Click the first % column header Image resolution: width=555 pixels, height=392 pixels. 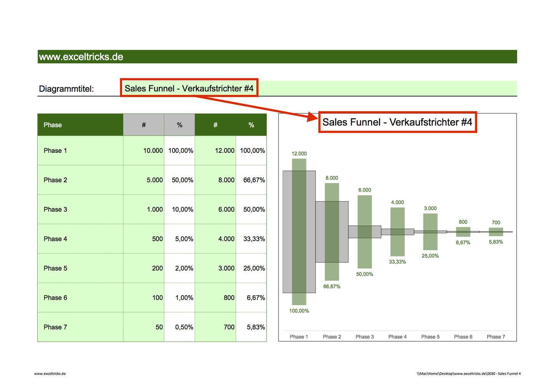pos(179,124)
